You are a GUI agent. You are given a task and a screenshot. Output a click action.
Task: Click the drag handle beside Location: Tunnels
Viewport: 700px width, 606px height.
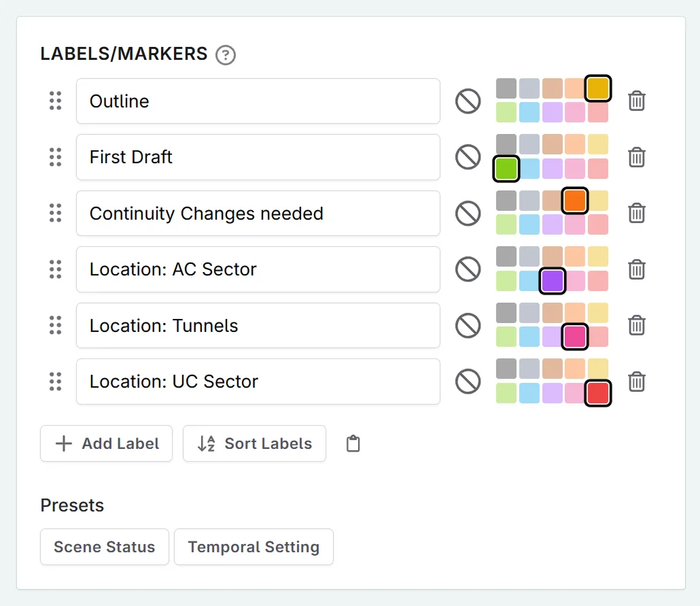pos(56,325)
